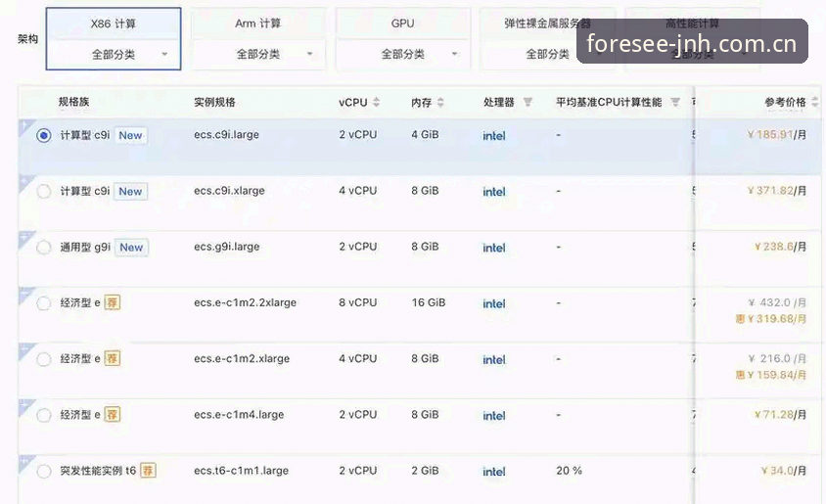Open 全部分类 dropdown under 弹性裸金属服务器

[547, 54]
